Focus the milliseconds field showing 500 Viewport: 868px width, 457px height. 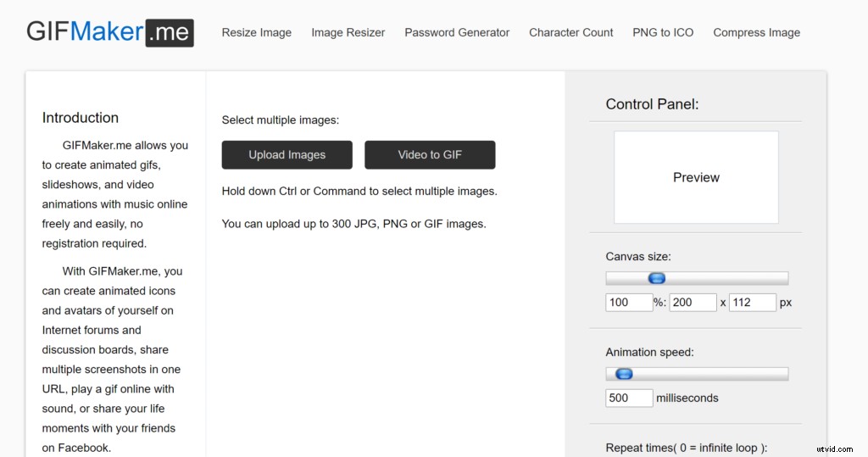point(629,398)
